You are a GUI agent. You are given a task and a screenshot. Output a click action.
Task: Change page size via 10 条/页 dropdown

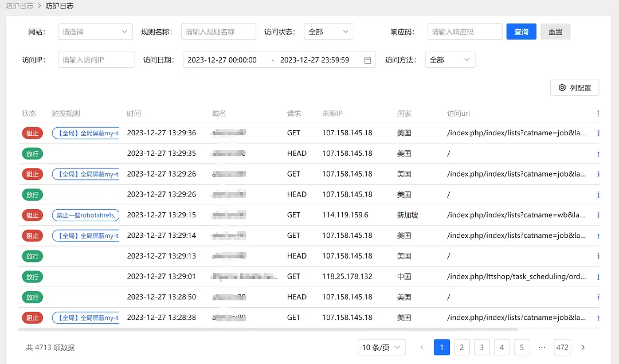pyautogui.click(x=382, y=347)
